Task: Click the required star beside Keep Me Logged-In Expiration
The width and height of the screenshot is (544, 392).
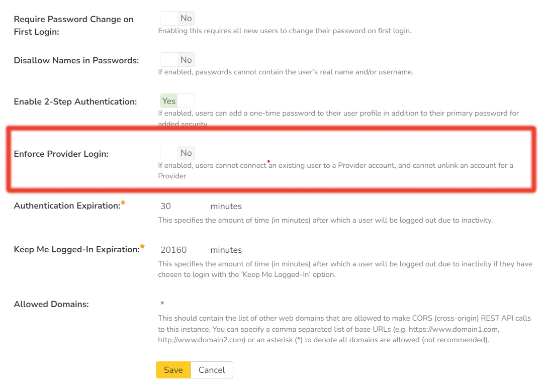Action: click(142, 246)
